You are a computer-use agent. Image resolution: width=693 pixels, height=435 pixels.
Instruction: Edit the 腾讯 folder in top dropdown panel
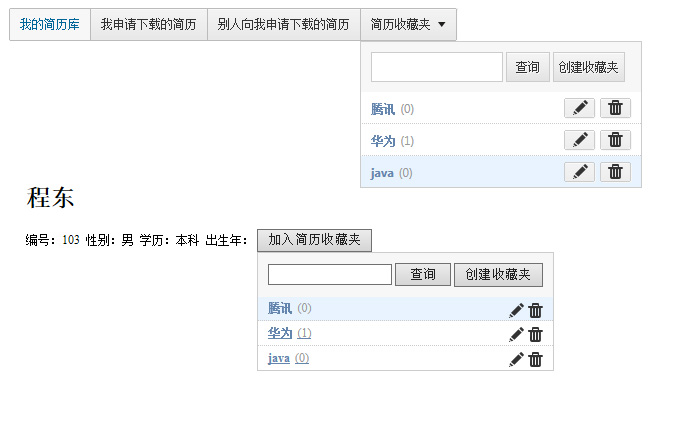pyautogui.click(x=579, y=108)
